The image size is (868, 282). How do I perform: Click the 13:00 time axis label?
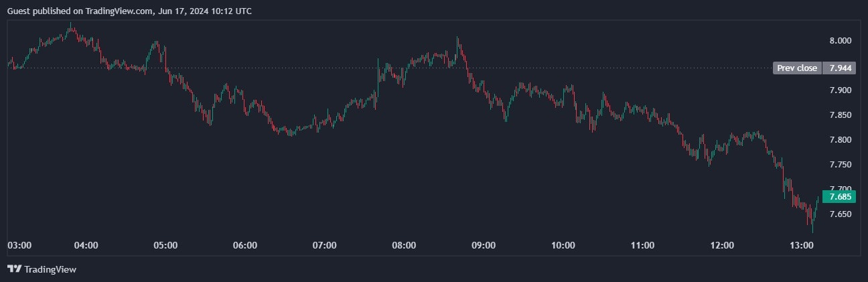[801, 245]
